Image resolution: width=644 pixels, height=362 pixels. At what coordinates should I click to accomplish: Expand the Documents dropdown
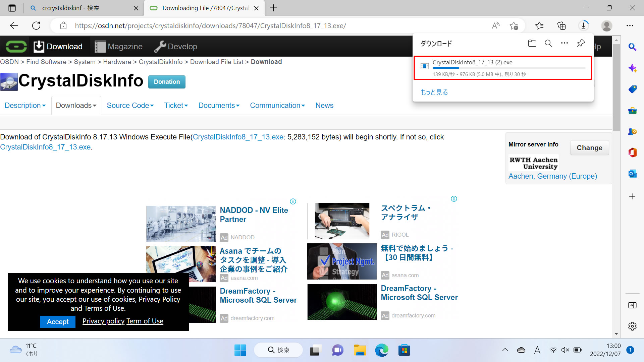click(219, 106)
